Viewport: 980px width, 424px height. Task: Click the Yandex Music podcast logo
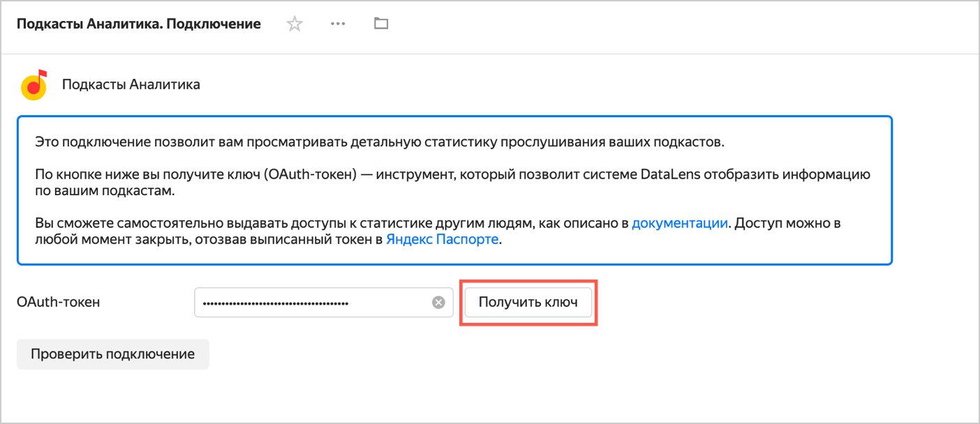pyautogui.click(x=34, y=85)
